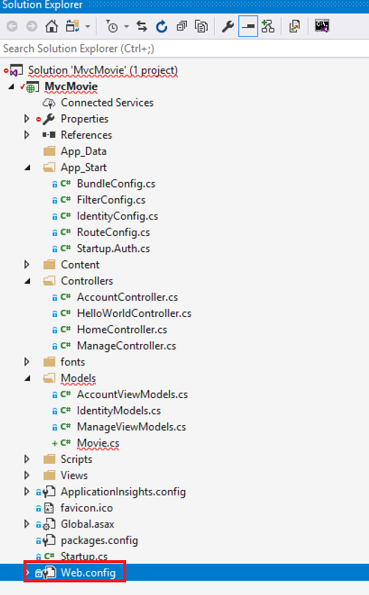Expand ApplicationInsights.config node
This screenshot has height=595, width=369.
tap(27, 491)
